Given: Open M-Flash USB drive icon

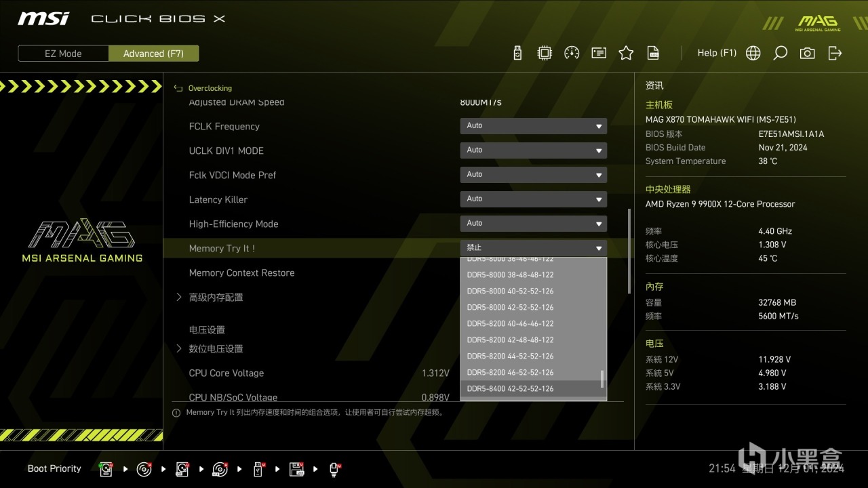Looking at the screenshot, I should click(x=517, y=53).
